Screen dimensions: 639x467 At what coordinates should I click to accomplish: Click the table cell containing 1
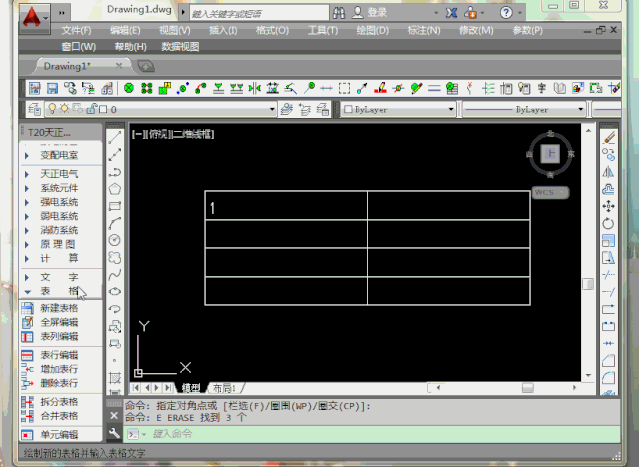click(286, 206)
